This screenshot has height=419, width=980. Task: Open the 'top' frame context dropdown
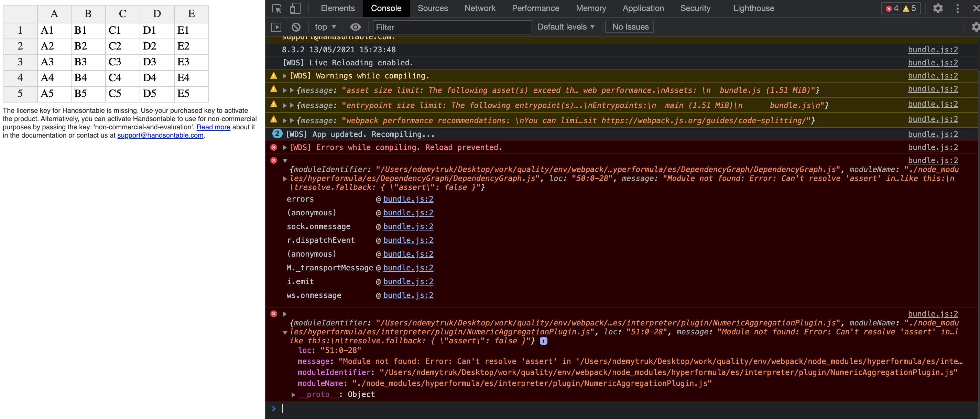point(325,26)
